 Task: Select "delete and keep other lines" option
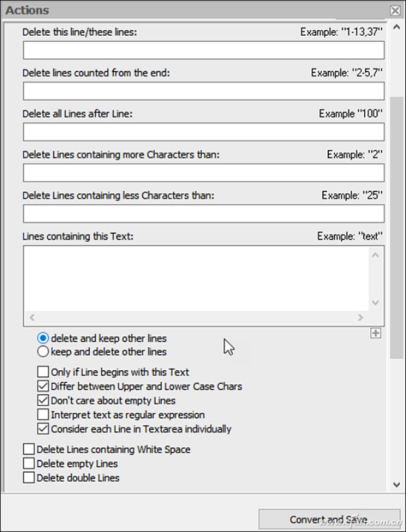pos(43,338)
